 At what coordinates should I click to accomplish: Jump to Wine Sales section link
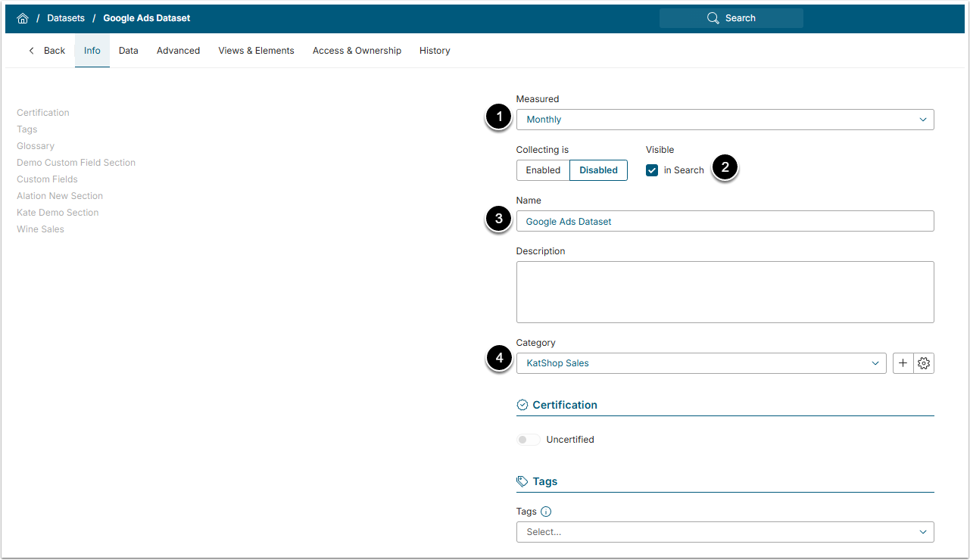coord(40,229)
